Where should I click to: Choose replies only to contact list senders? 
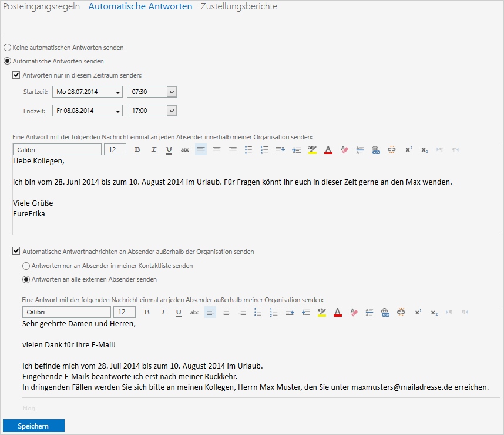[26, 266]
